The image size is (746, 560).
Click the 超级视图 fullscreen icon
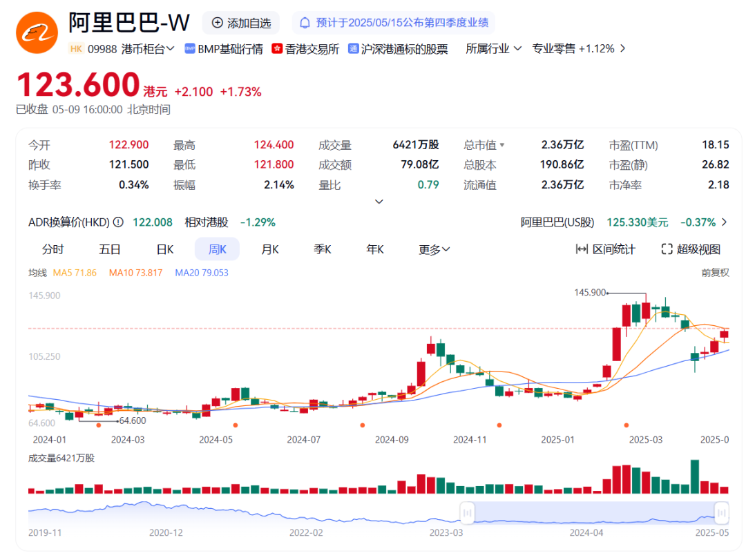click(667, 249)
